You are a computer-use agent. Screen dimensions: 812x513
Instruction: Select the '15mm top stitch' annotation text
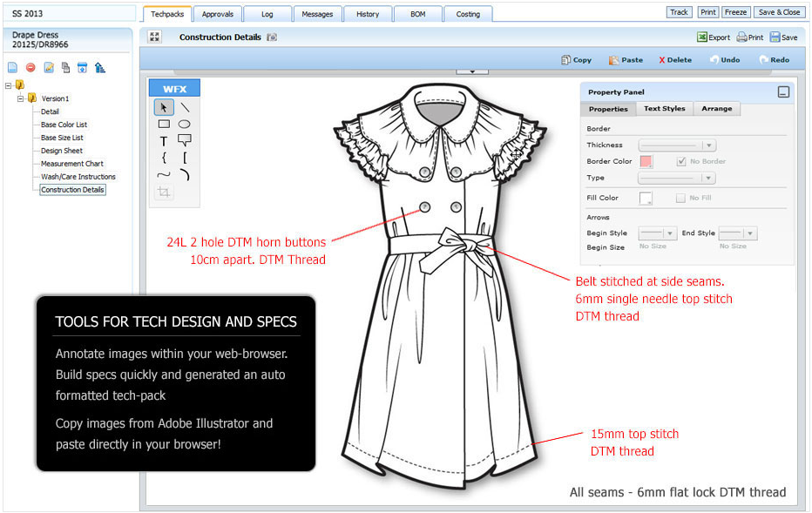tap(634, 434)
